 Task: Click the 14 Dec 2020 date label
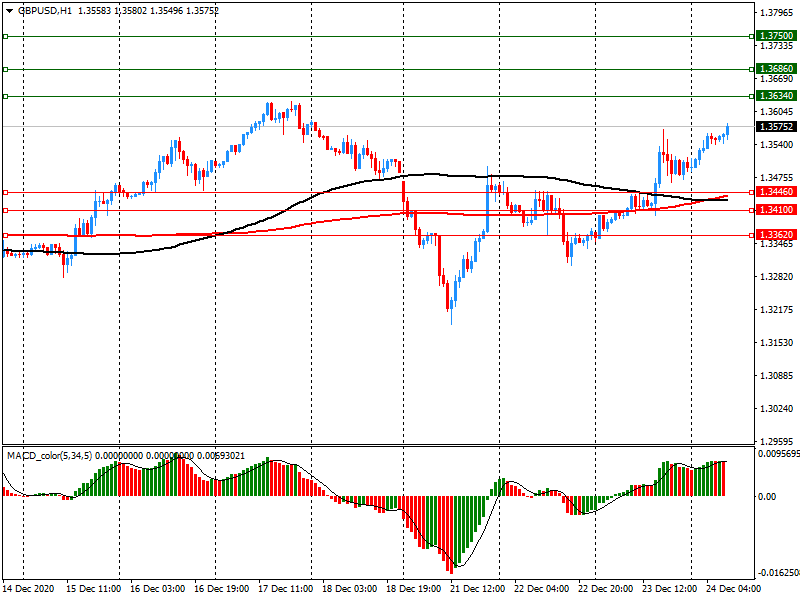coord(29,589)
